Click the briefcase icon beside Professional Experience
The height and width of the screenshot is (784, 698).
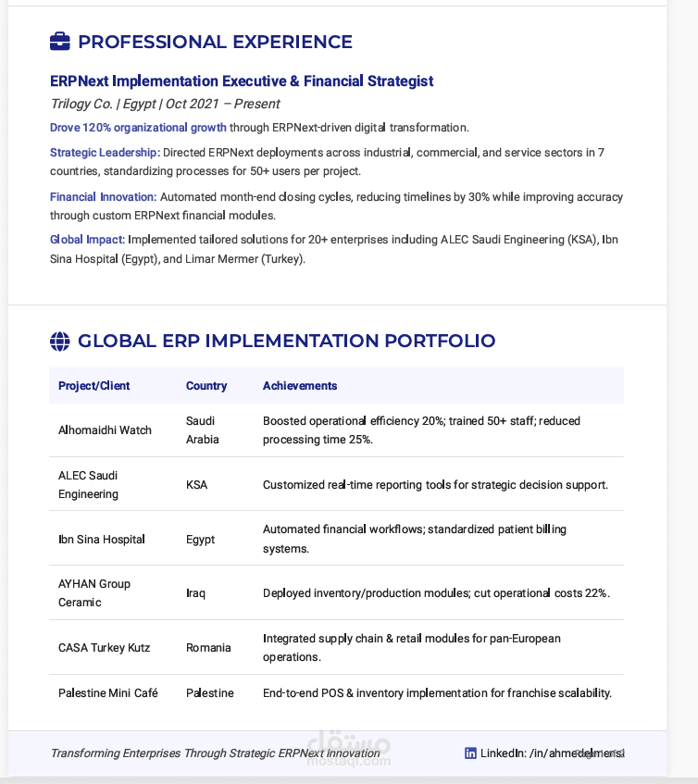click(60, 42)
